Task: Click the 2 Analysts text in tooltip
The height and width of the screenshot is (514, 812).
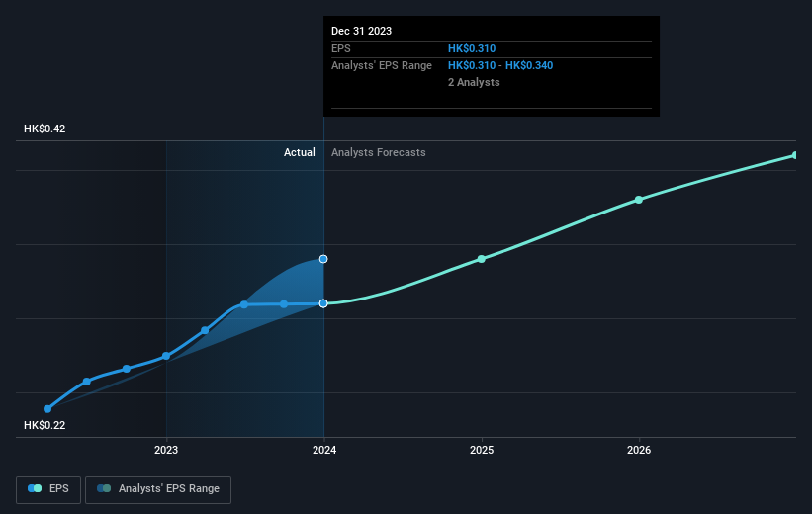Action: coord(474,82)
